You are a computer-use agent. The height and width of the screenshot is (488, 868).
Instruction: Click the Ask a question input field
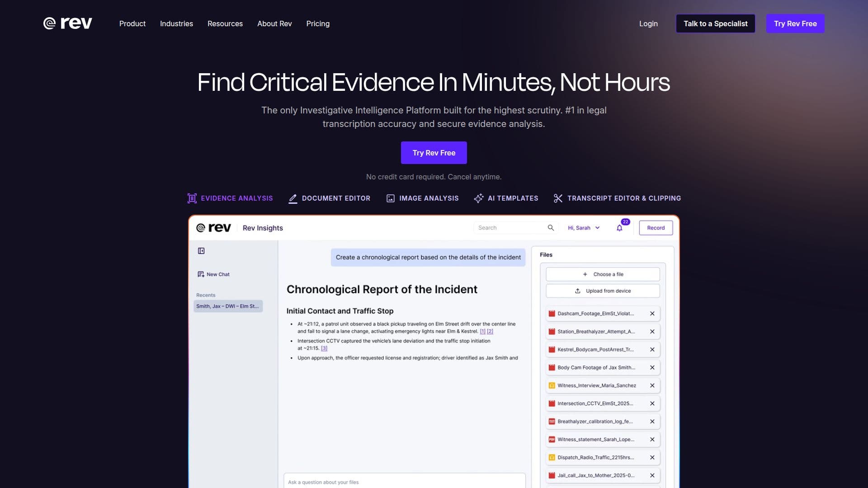point(404,481)
